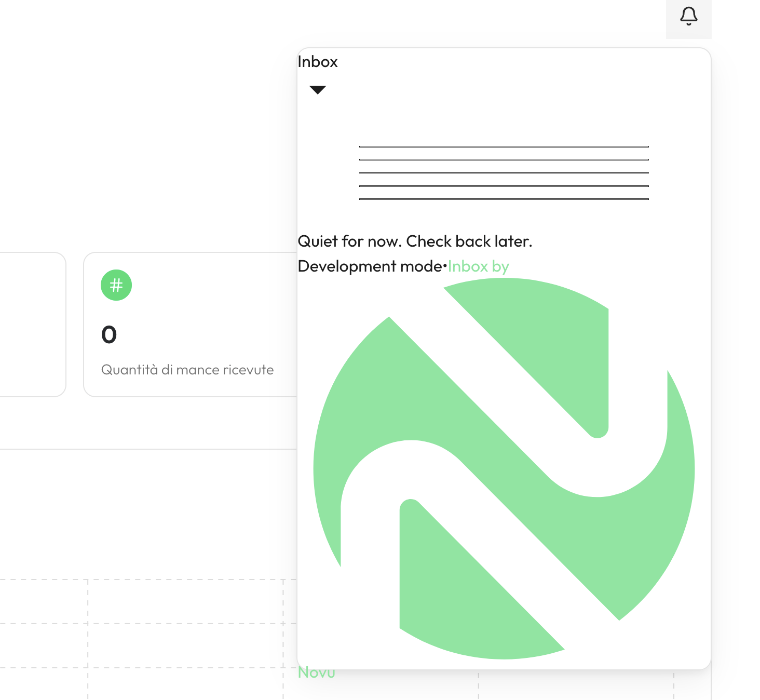Open the "Inbox by" link
The height and width of the screenshot is (700, 760).
pyautogui.click(x=479, y=266)
